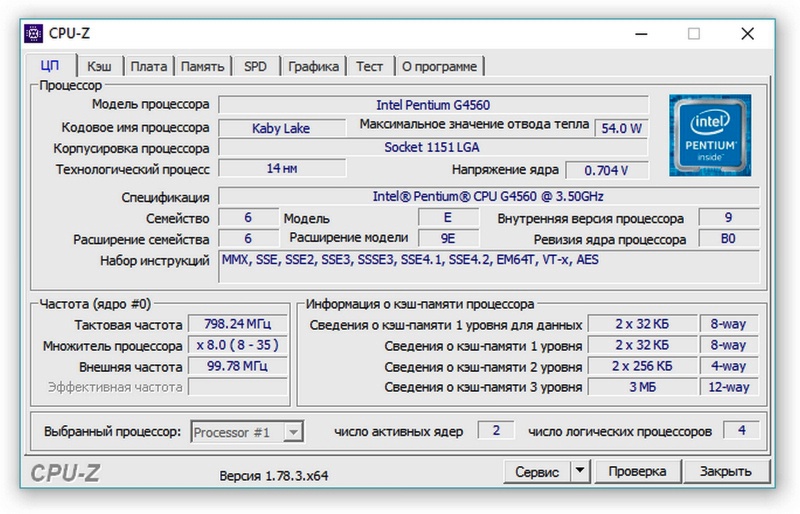
Task: Click the Расширение модели value 9E
Action: 448,238
